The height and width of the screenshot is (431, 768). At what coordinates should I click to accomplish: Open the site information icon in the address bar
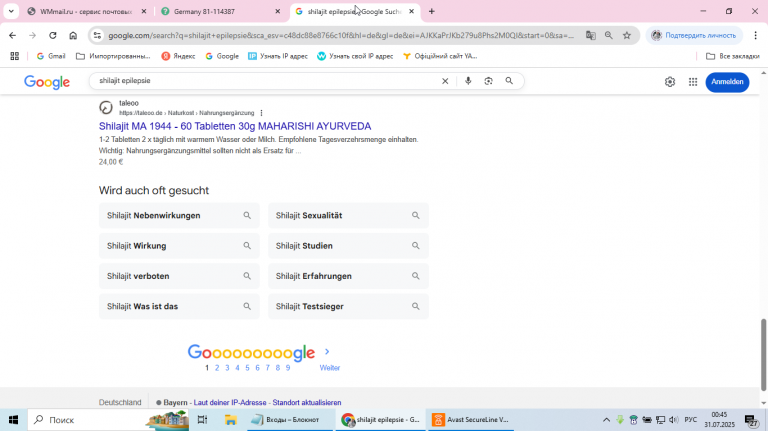point(97,35)
